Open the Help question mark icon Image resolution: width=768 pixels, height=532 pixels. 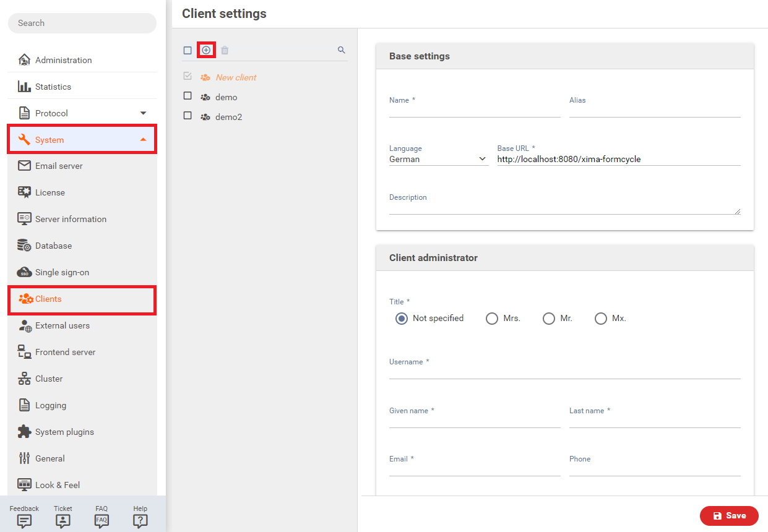tap(140, 520)
